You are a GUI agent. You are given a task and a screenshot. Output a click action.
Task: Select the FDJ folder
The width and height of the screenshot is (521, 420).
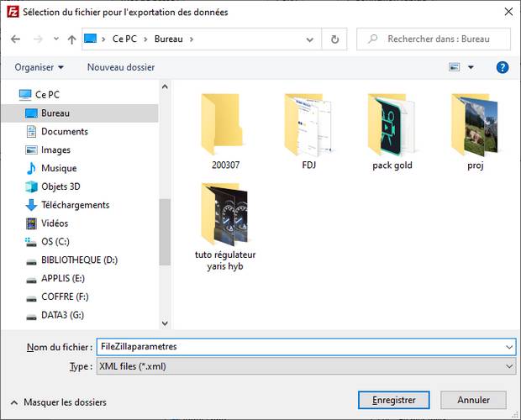(x=308, y=132)
